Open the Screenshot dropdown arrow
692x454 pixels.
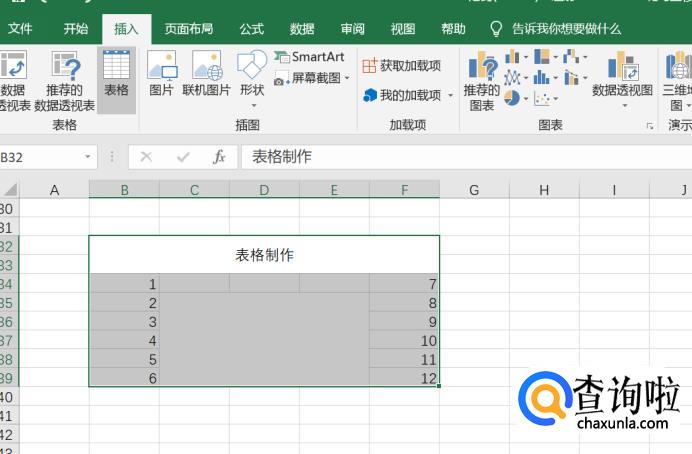[347, 79]
